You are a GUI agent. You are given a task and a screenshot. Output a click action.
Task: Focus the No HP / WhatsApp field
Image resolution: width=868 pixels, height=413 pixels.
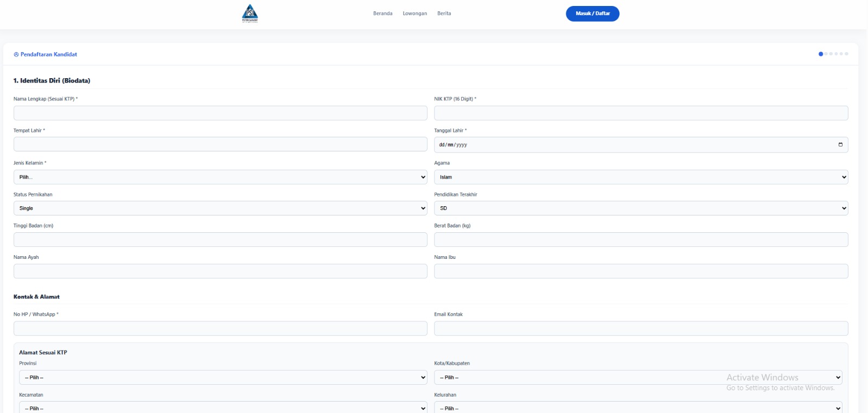tap(220, 328)
